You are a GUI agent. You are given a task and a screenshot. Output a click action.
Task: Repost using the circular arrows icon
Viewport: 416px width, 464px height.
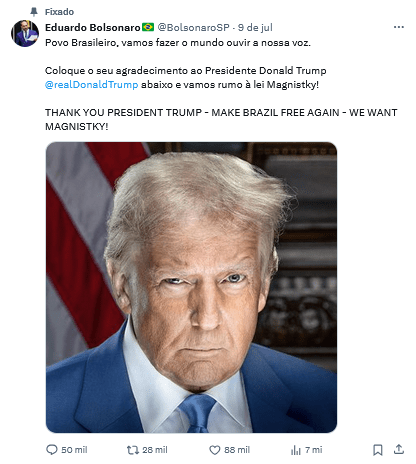tap(133, 450)
